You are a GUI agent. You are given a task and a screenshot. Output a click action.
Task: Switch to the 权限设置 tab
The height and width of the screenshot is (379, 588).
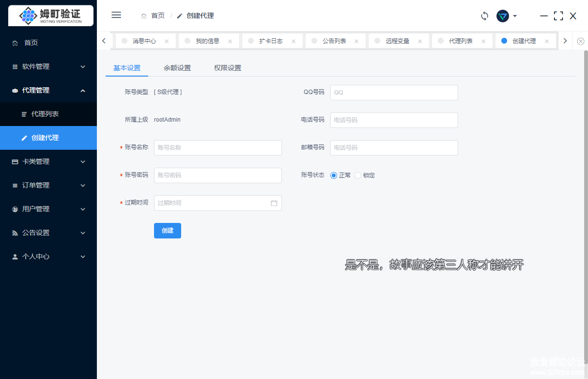pyautogui.click(x=228, y=68)
